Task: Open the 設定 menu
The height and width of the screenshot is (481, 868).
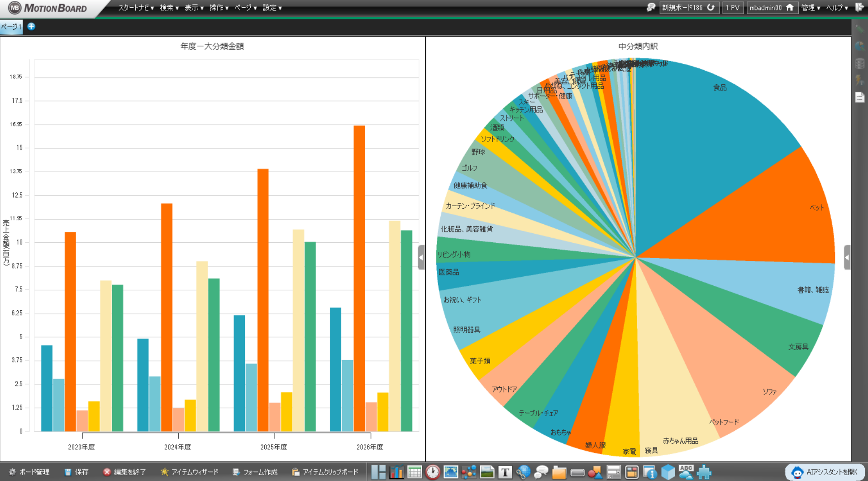Action: pyautogui.click(x=272, y=8)
